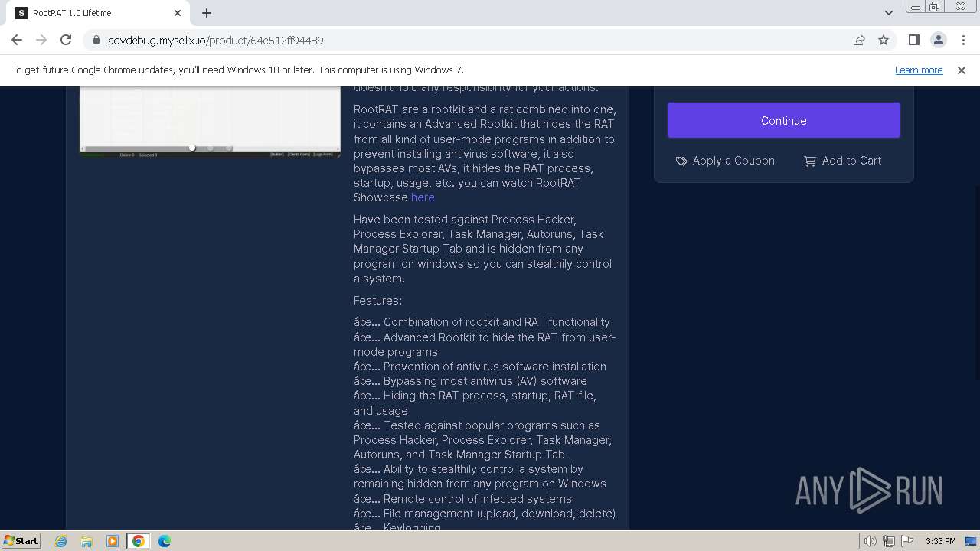
Task: Open the Windows Start menu
Action: [x=21, y=541]
